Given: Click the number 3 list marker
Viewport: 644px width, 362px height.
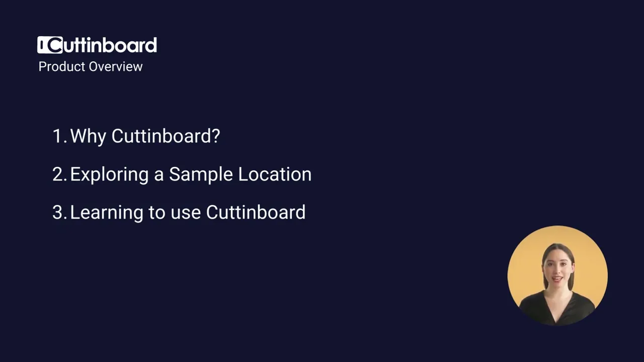Looking at the screenshot, I should pos(59,212).
